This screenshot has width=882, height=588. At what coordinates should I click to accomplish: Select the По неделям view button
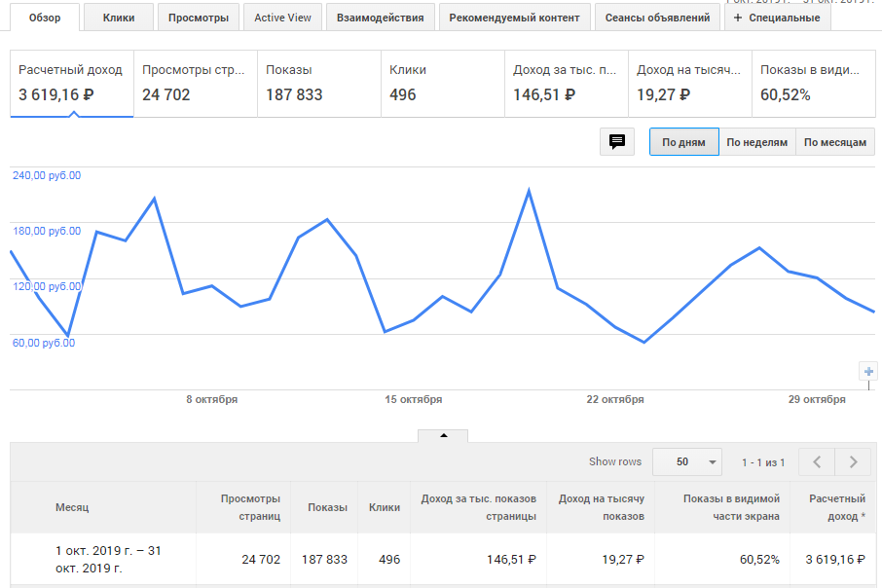coord(757,142)
